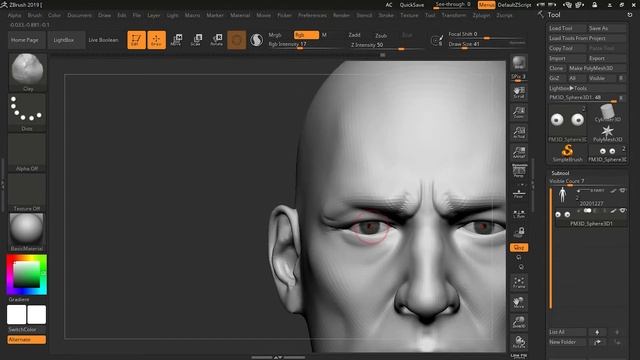The image size is (640, 360).
Task: Toggle Edit mode button
Action: pos(136,40)
